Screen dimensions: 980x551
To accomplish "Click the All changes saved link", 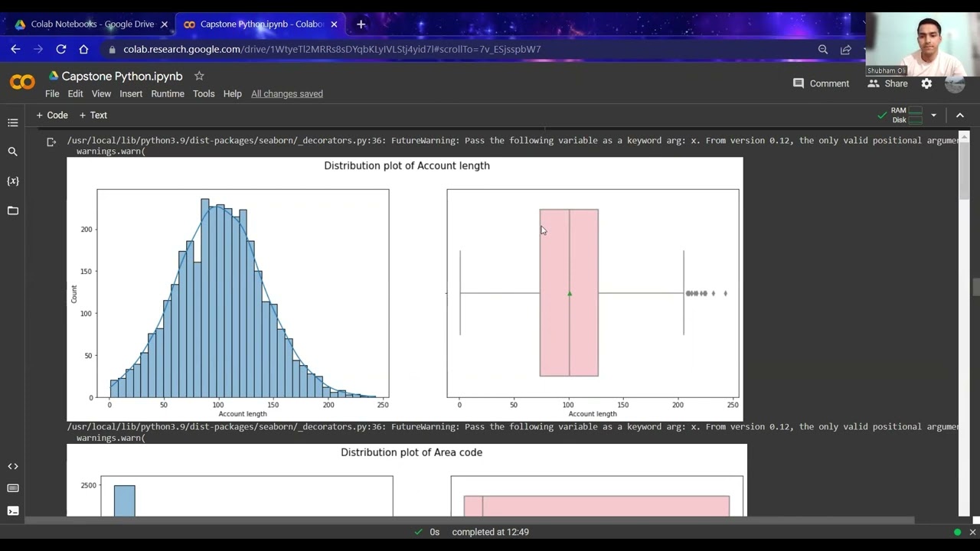I will [x=287, y=93].
